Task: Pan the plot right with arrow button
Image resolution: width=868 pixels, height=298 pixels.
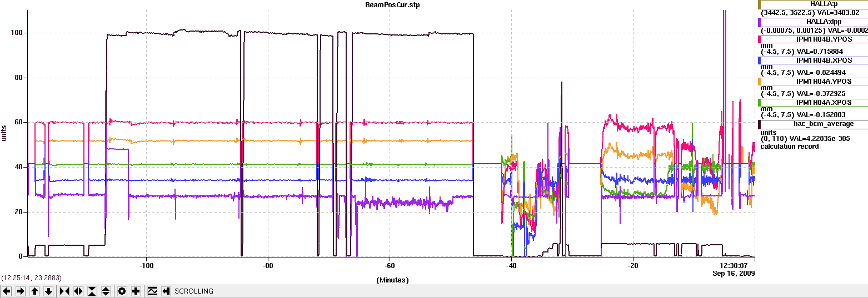Action: click(x=21, y=291)
